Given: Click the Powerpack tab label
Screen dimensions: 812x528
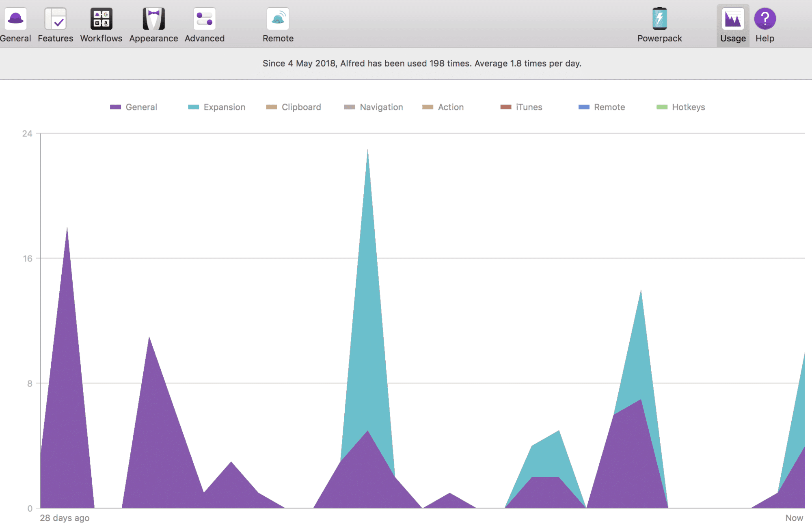Looking at the screenshot, I should click(660, 39).
